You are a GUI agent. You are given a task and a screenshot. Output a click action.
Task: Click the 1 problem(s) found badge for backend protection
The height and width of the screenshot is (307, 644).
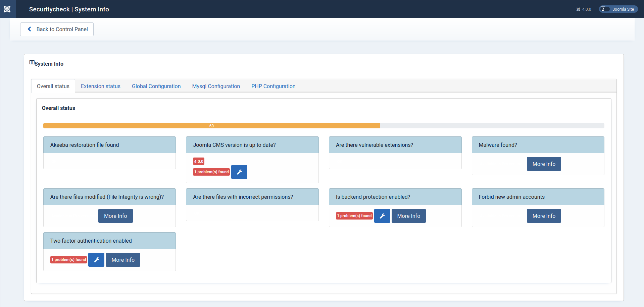pos(354,216)
